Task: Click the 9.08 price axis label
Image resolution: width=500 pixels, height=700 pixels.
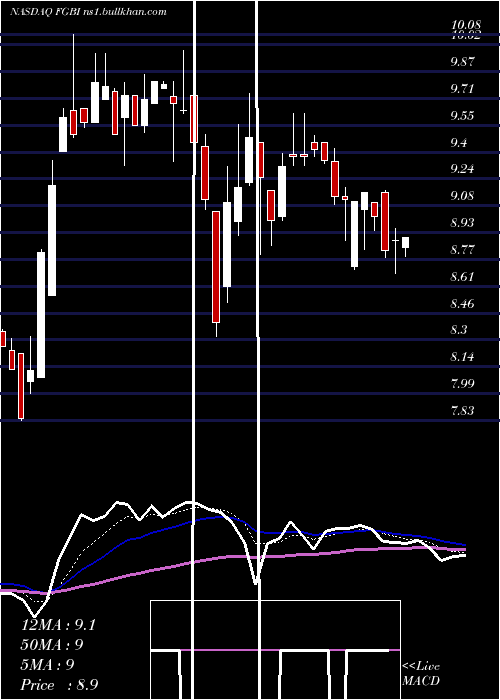Action: click(462, 196)
